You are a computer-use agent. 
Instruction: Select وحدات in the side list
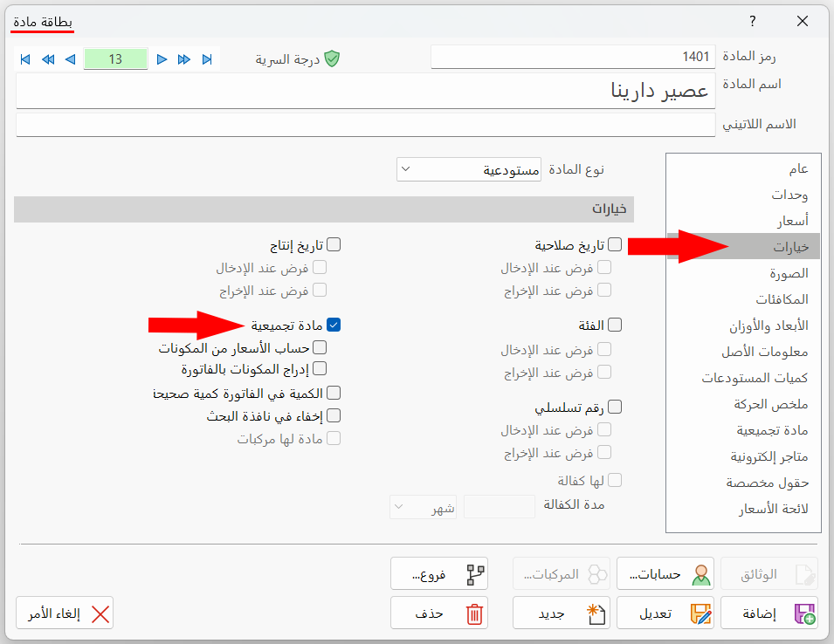[743, 195]
